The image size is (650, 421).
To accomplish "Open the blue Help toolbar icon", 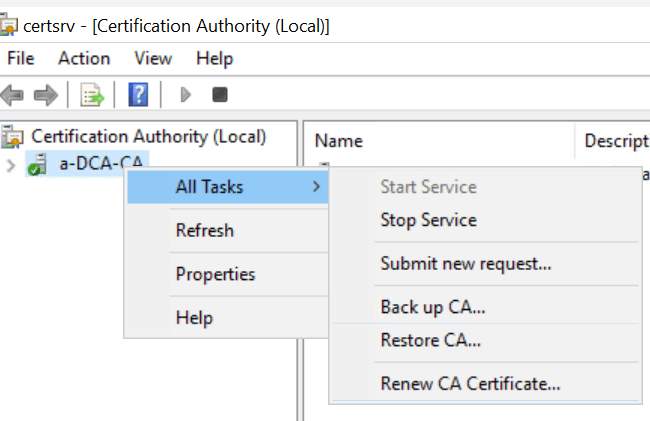I will [x=138, y=95].
